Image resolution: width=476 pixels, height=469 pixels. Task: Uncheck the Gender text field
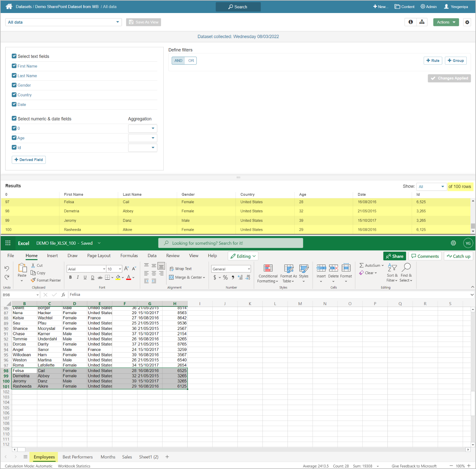14,85
